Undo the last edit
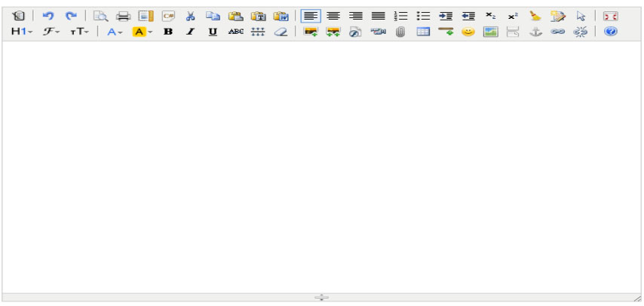Image resolution: width=644 pixels, height=306 pixels. pos(48,17)
